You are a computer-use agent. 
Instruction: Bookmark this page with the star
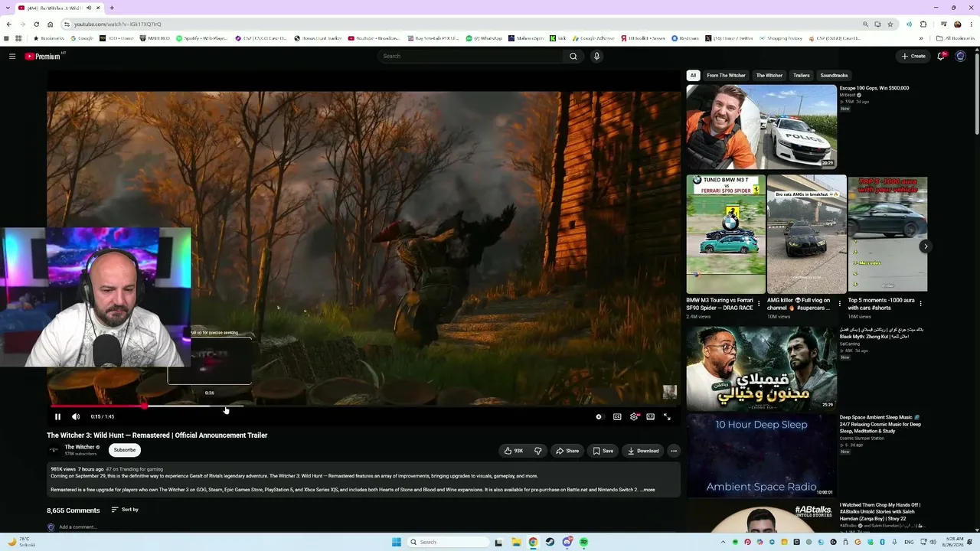pos(890,24)
